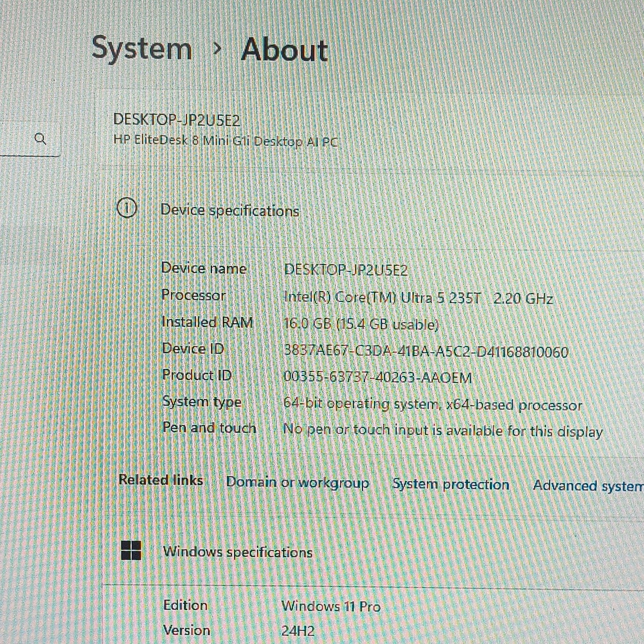Open the System protection link
This screenshot has width=644, height=644.
(451, 484)
